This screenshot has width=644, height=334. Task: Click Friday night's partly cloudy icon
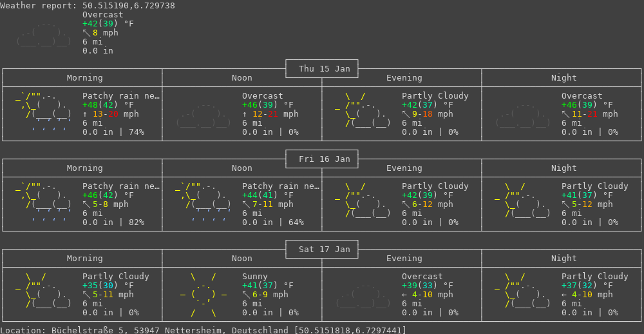pyautogui.click(x=523, y=200)
